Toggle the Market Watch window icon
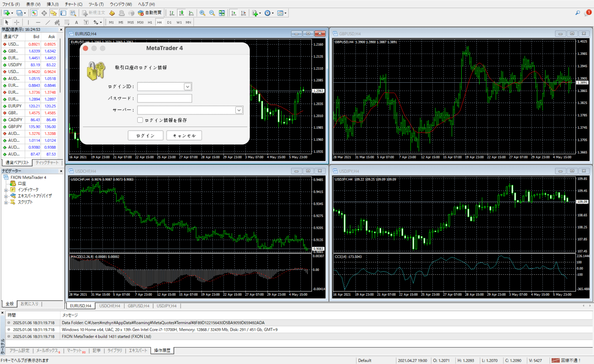 tap(34, 13)
